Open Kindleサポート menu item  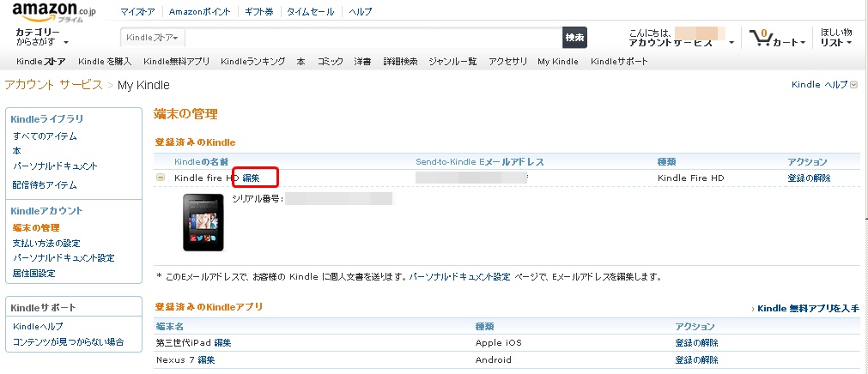pyautogui.click(x=619, y=62)
